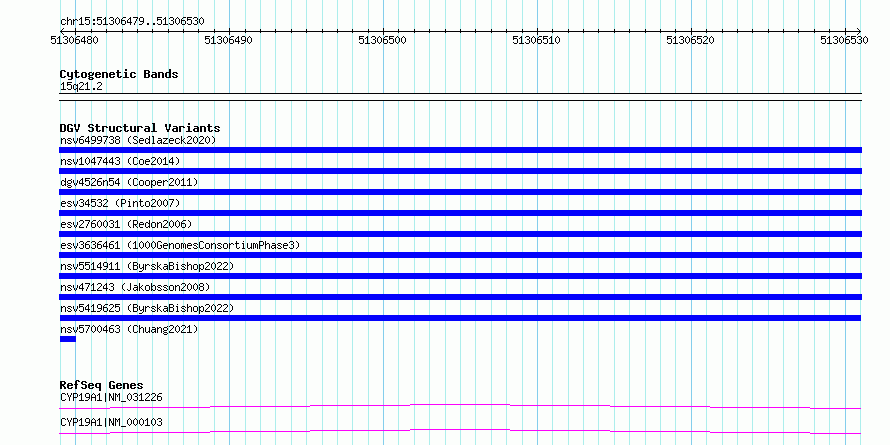The width and height of the screenshot is (890, 445).
Task: Select the esv2760031 (Redon2006) variant label
Action: [126, 224]
